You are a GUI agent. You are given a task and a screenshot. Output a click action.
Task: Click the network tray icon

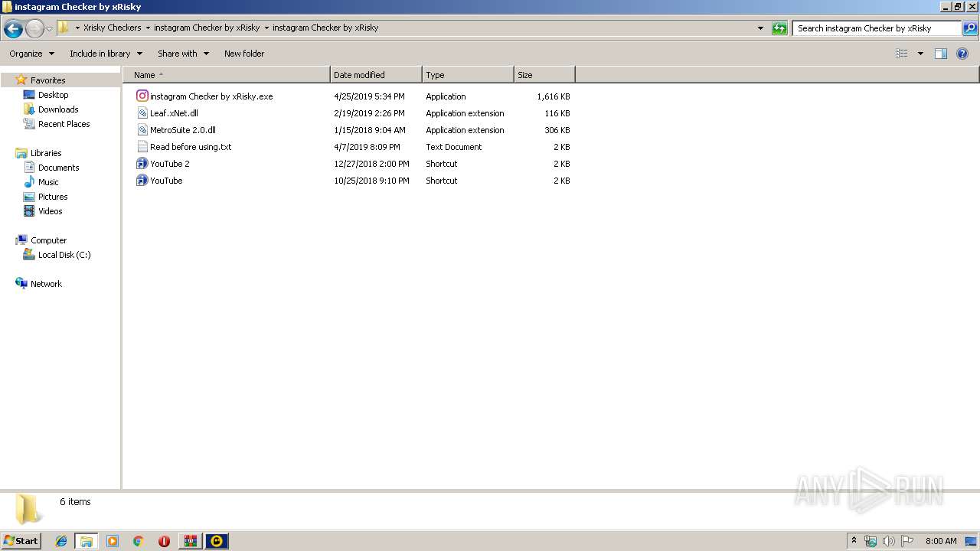click(x=871, y=541)
